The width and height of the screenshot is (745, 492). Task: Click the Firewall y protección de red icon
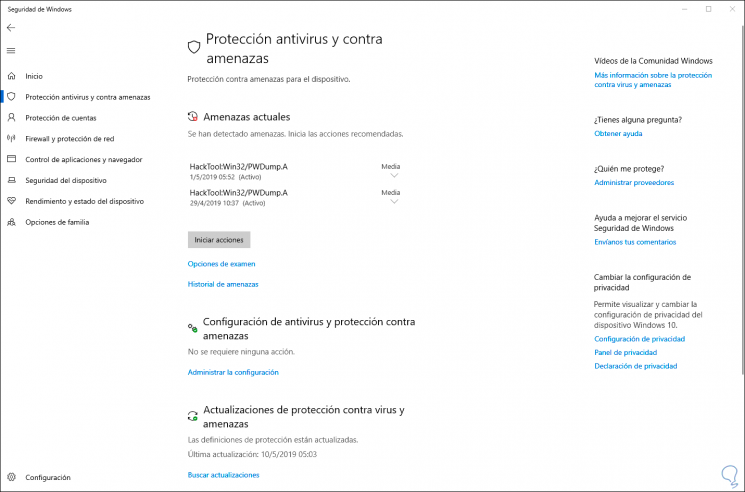pyautogui.click(x=12, y=139)
